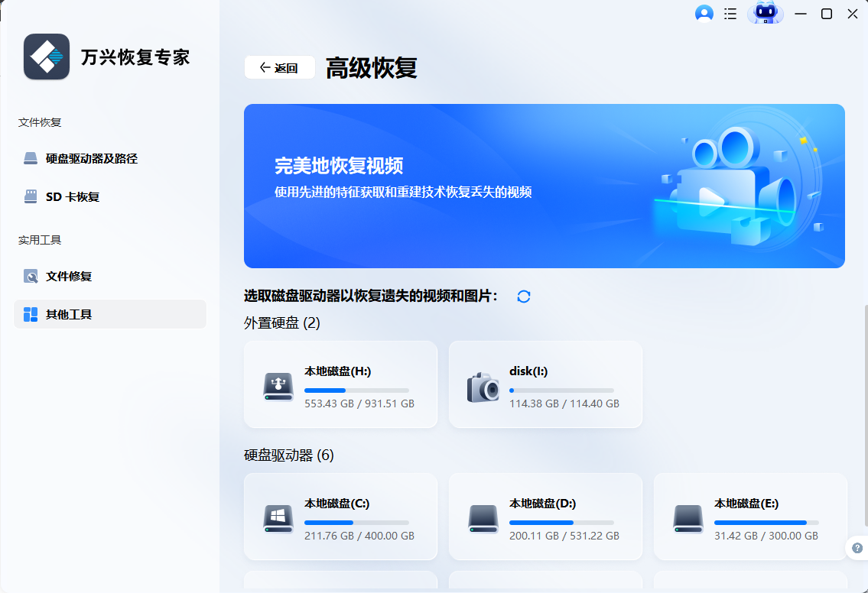Pick 本地磁盘(D:) for scanning
Viewport: 868px width, 593px height.
point(545,517)
